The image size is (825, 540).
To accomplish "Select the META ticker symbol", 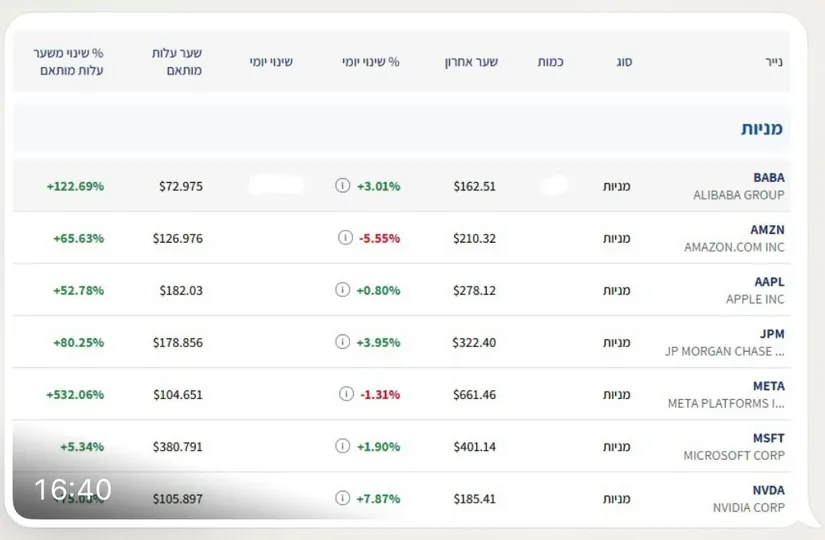I will 769,386.
